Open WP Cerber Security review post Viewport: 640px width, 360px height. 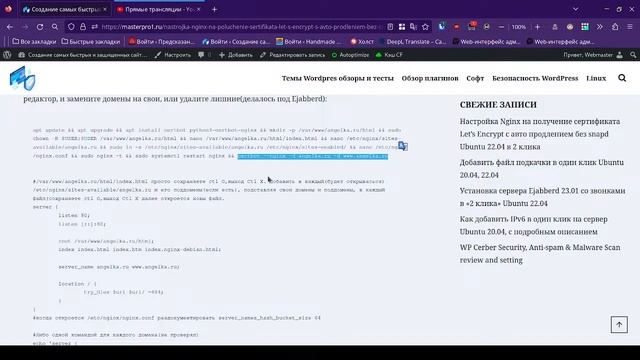540,253
